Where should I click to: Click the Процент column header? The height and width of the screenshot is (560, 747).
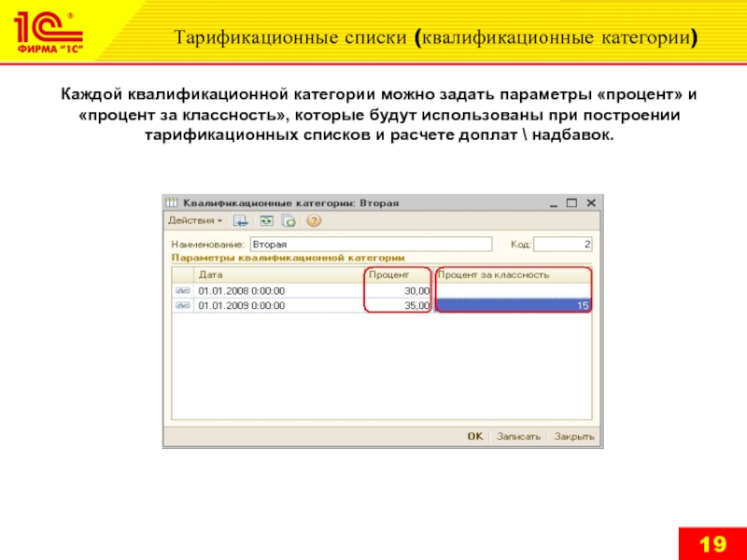[x=400, y=274]
